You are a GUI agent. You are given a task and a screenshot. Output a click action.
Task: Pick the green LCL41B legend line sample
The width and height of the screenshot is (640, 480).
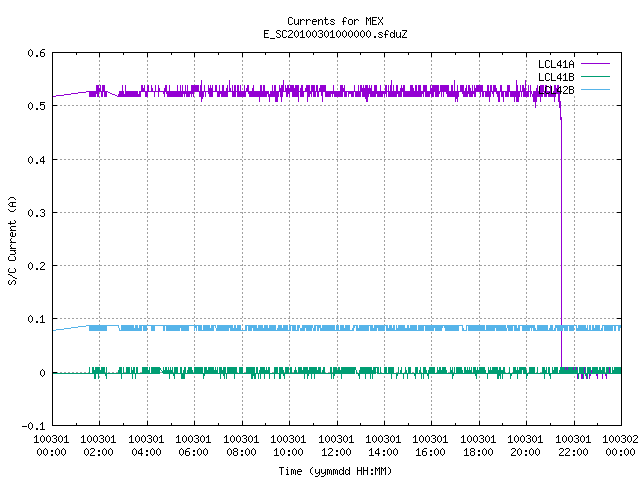[x=595, y=76]
